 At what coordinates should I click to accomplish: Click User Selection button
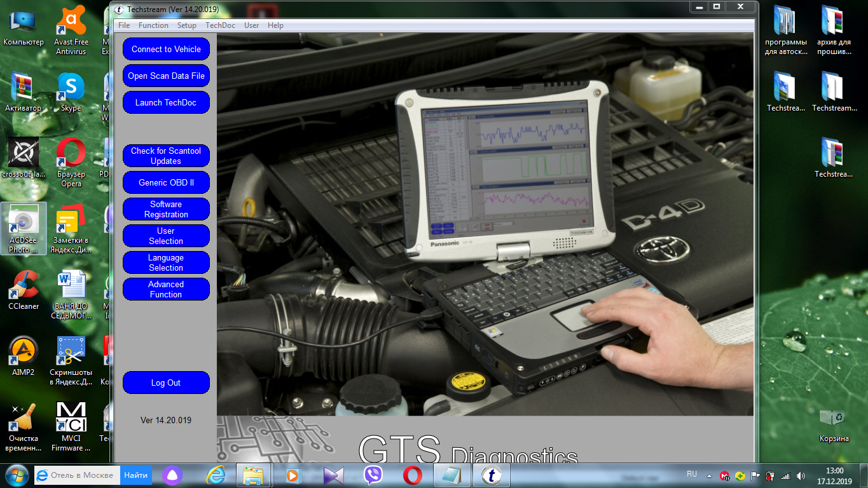pyautogui.click(x=166, y=236)
